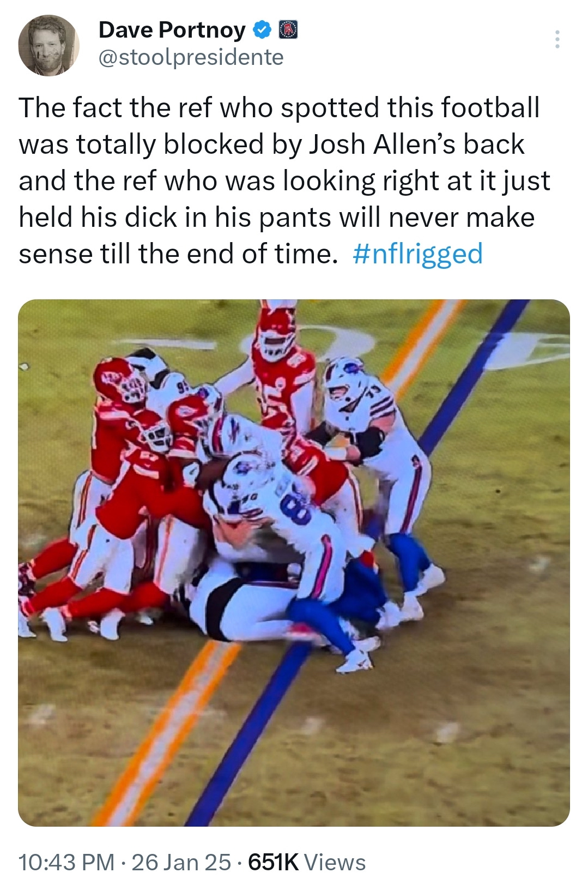
Task: Visit the @stoolpresidente handle
Action: pos(191,57)
